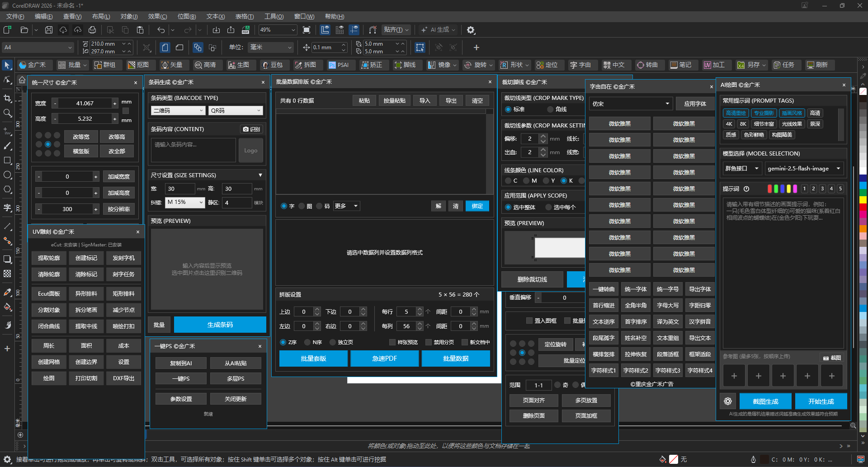The height and width of the screenshot is (467, 868).
Task: Click the yellow swatch in the color palette
Action: pyautogui.click(x=863, y=199)
